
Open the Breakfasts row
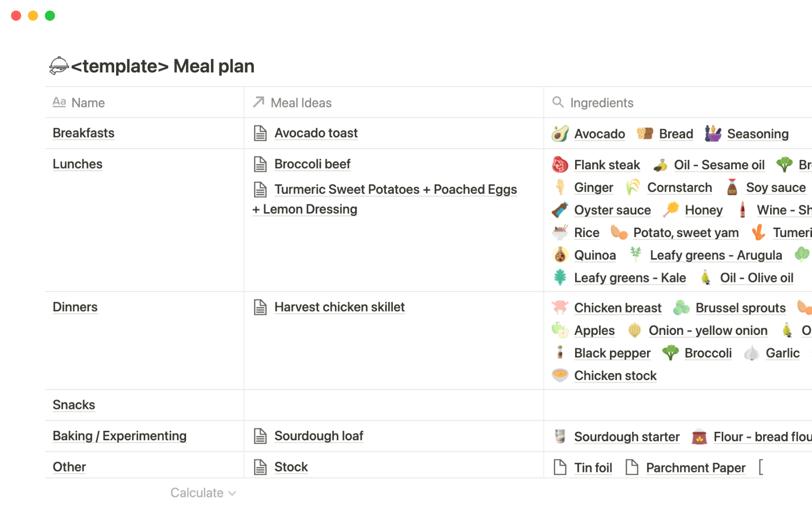(x=83, y=133)
